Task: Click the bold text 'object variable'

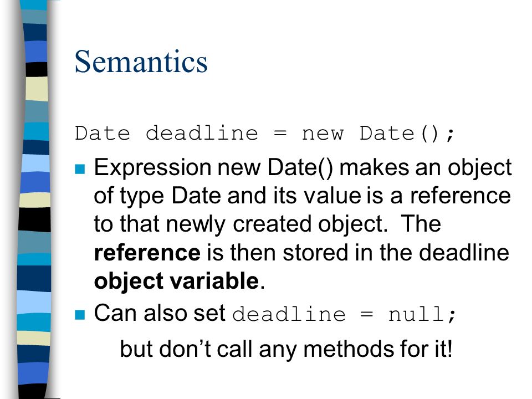Action: [x=176, y=282]
